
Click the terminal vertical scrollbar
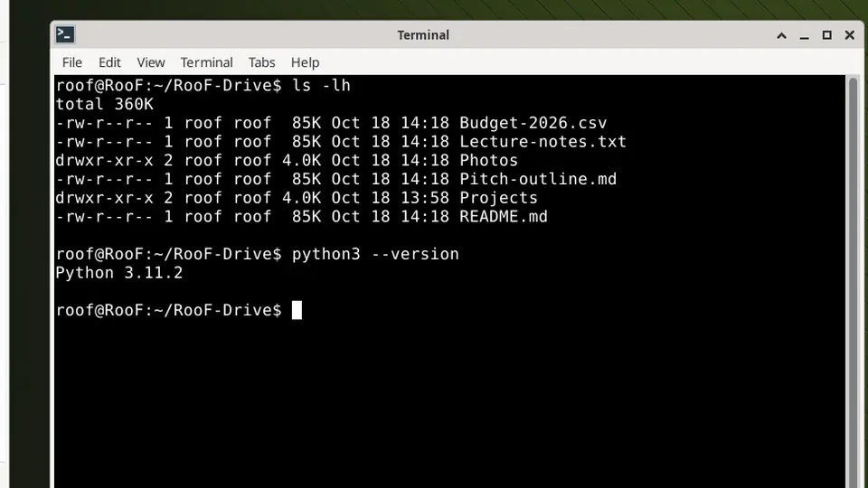(853, 282)
